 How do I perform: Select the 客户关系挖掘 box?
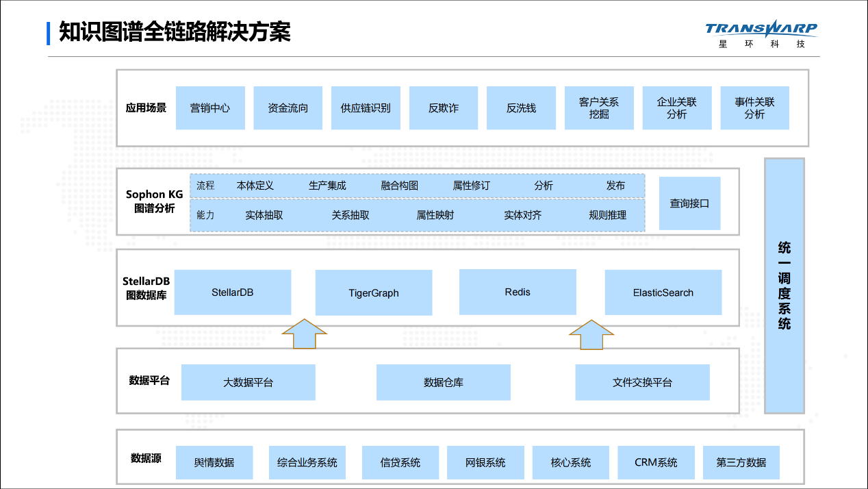(599, 108)
